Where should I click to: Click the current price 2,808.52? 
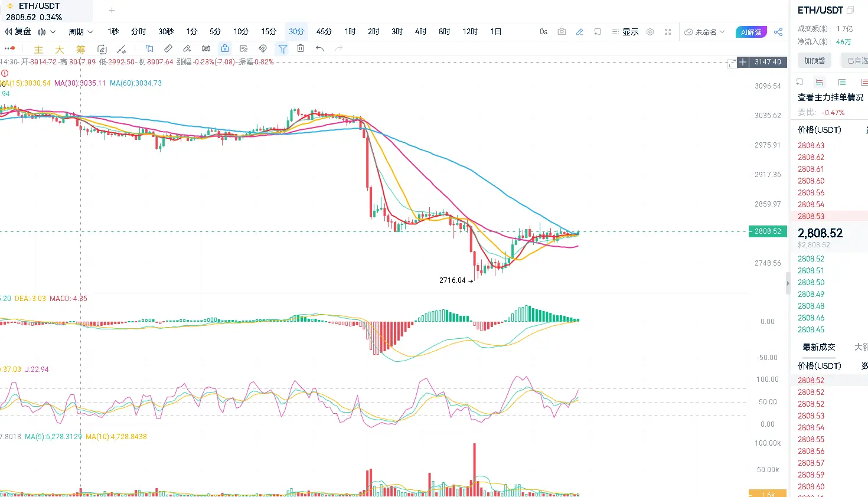pyautogui.click(x=820, y=233)
